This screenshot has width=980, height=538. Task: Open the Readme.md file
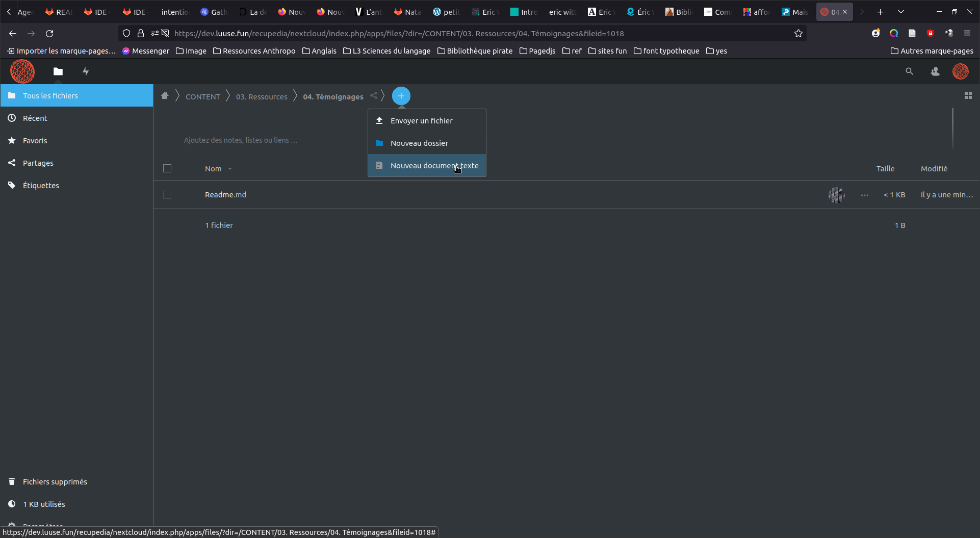click(x=225, y=195)
